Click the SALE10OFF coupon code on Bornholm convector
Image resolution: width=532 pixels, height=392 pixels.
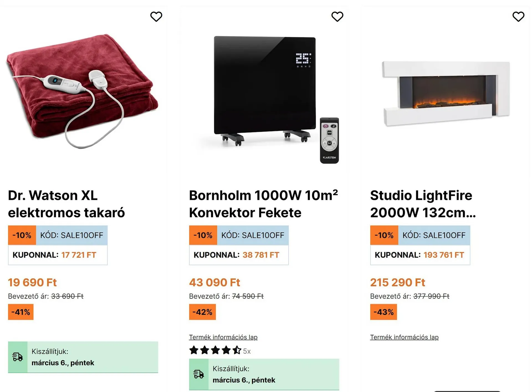253,235
